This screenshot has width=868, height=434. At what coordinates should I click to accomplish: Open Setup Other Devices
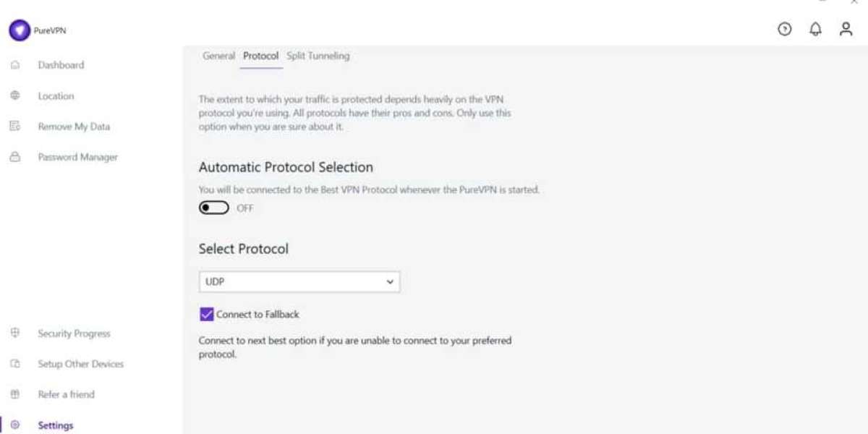pyautogui.click(x=80, y=364)
